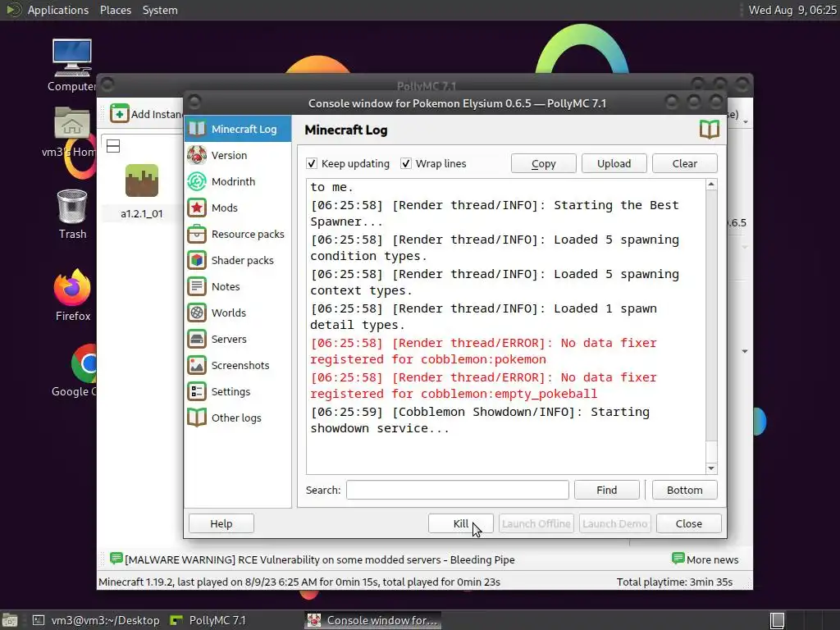Viewport: 840px width, 630px height.
Task: Click the Console window taskbar item
Action: 373,620
